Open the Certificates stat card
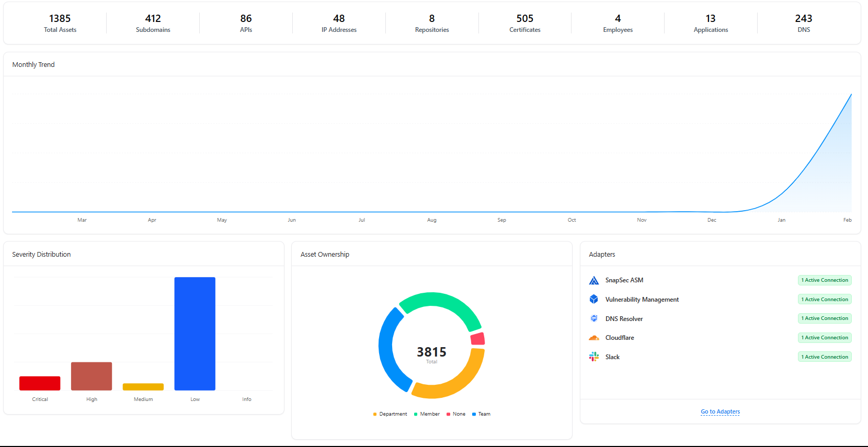The image size is (868, 447). click(x=525, y=24)
